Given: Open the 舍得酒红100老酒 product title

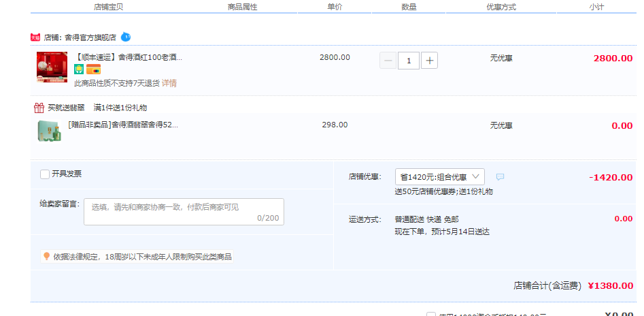Looking at the screenshot, I should pos(128,57).
